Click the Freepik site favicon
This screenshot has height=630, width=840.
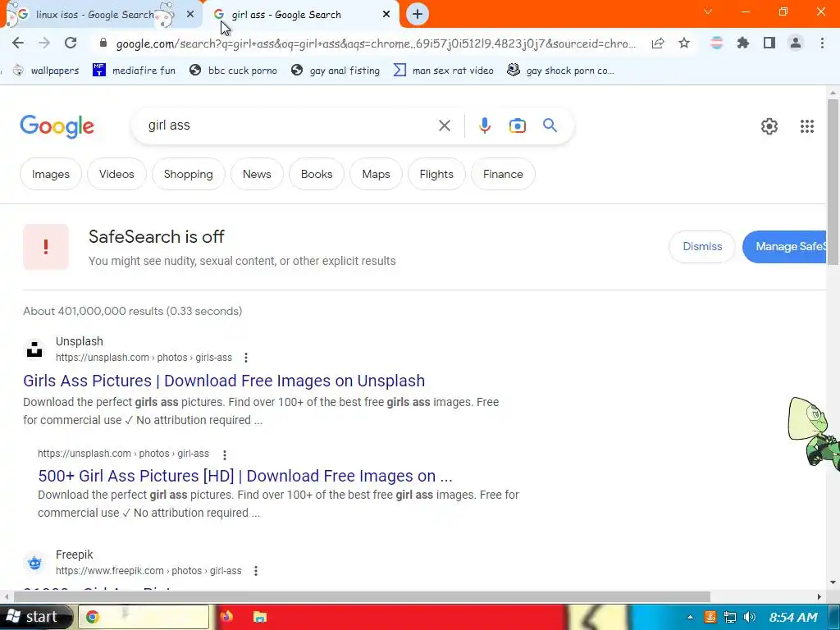click(x=34, y=563)
